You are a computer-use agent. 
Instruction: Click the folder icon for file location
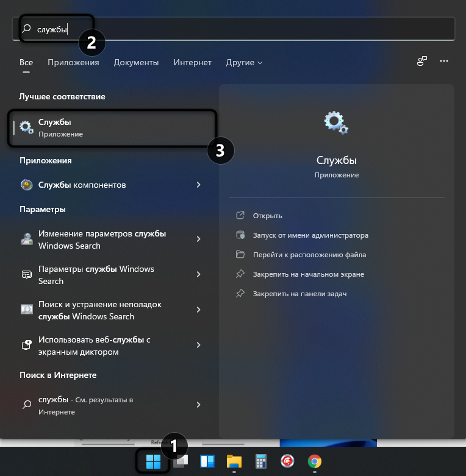[x=240, y=254]
